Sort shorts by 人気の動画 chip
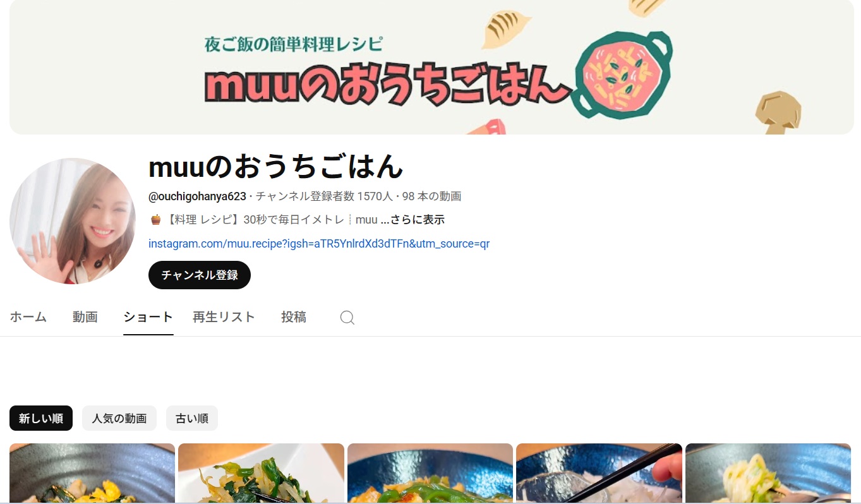The image size is (861, 504). tap(119, 418)
